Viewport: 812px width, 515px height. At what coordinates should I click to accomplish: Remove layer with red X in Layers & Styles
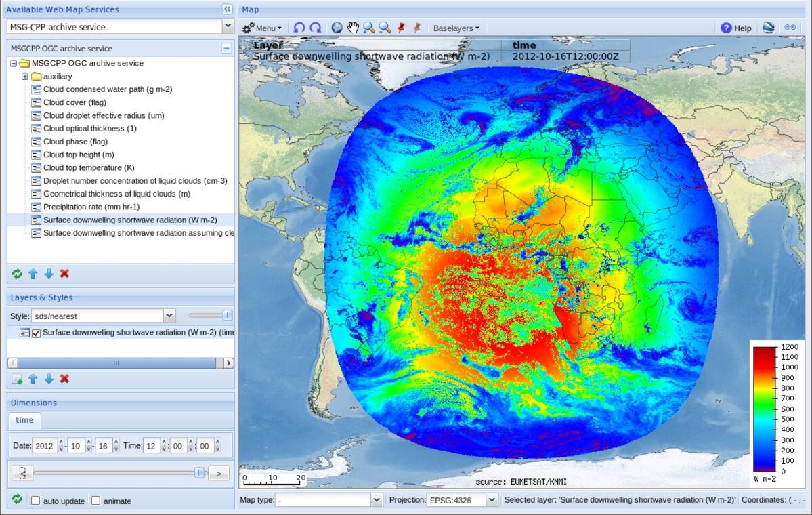tap(64, 379)
